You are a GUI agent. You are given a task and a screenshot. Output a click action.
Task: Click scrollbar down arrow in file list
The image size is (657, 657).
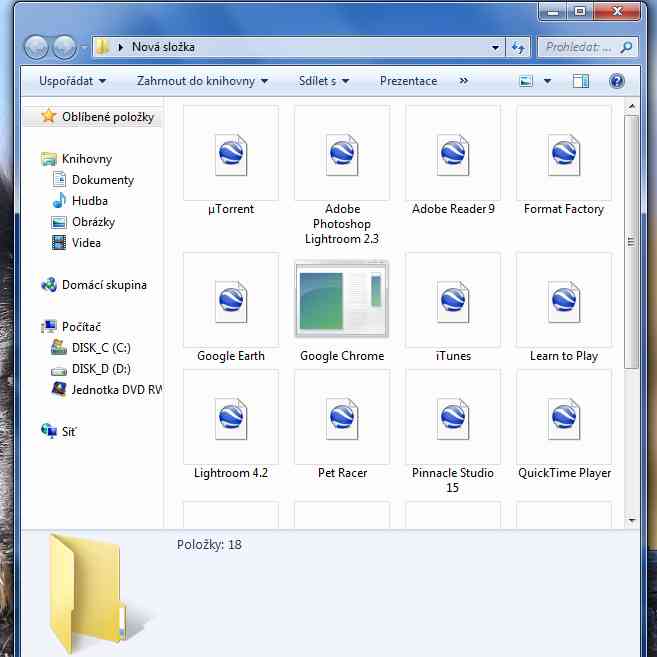(631, 520)
